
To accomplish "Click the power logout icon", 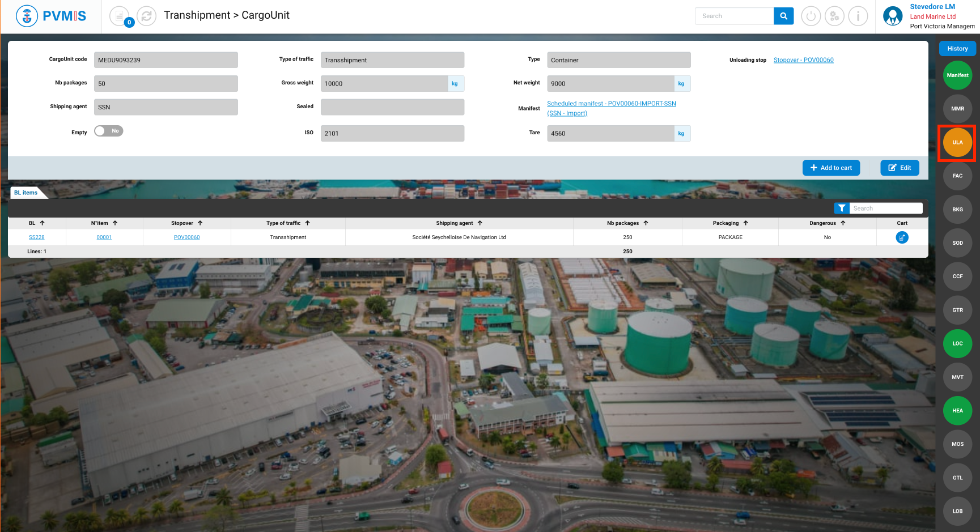I will tap(811, 16).
